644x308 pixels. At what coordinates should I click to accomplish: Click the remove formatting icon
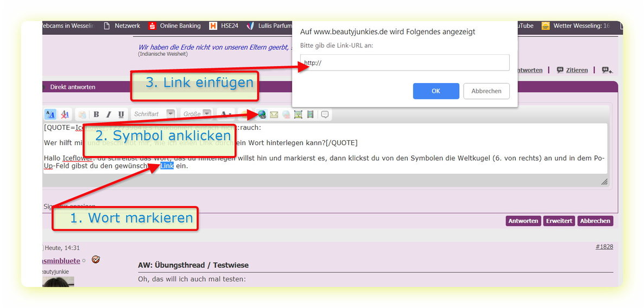[x=65, y=114]
